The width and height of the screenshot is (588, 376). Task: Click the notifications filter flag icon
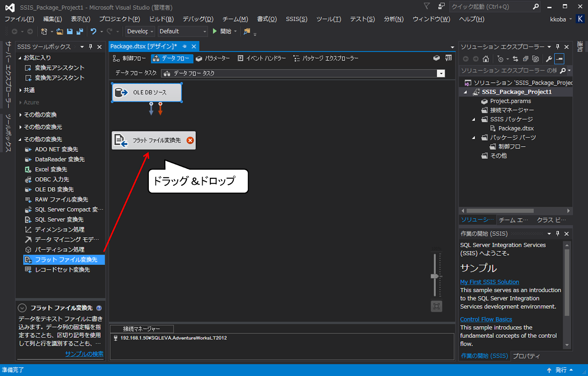[x=427, y=6]
